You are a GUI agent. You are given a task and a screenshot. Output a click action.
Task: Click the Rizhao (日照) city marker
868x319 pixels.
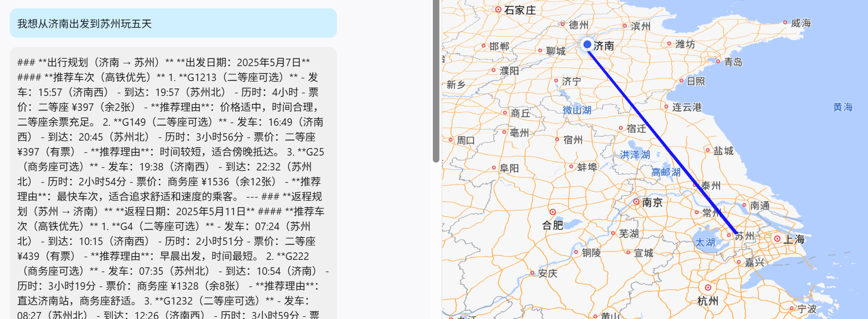pyautogui.click(x=681, y=81)
